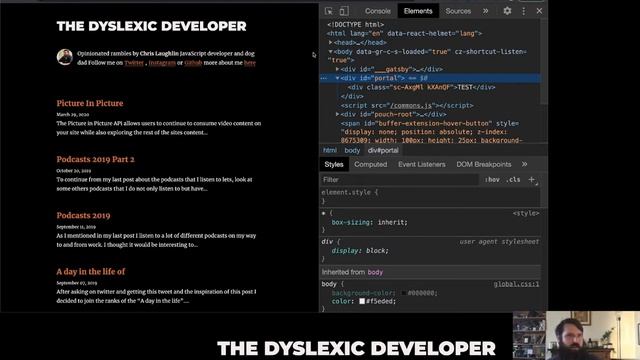Open the Event Listeners tab
Image resolution: width=640 pixels, height=360 pixels.
click(422, 164)
